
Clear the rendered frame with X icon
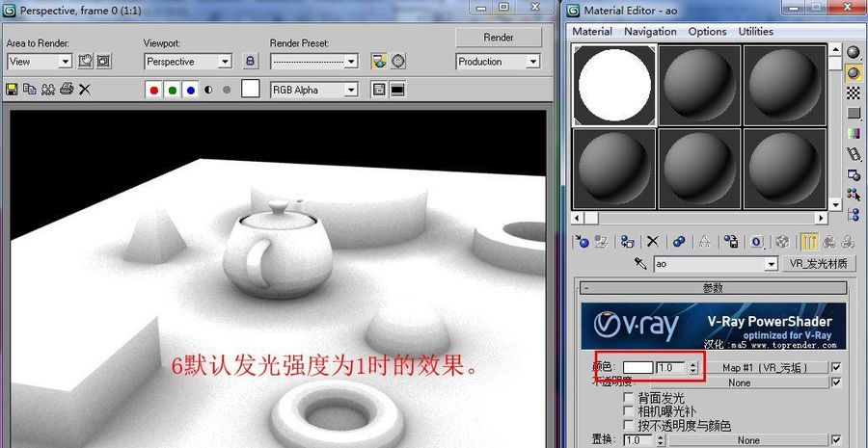click(x=84, y=89)
